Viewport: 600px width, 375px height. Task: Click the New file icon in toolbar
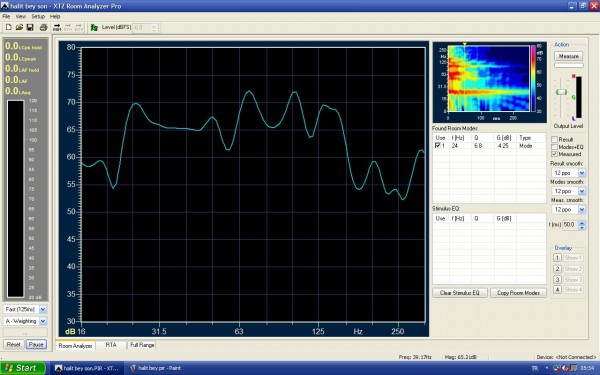tap(9, 27)
